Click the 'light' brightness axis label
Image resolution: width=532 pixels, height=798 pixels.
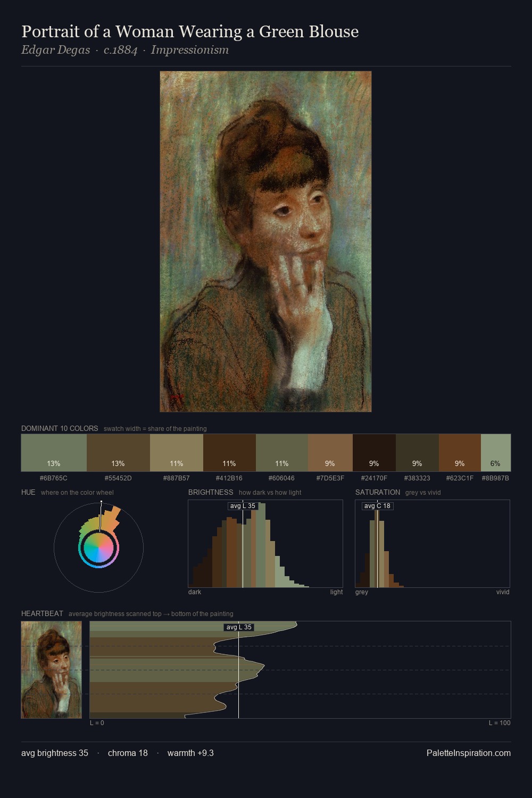336,592
